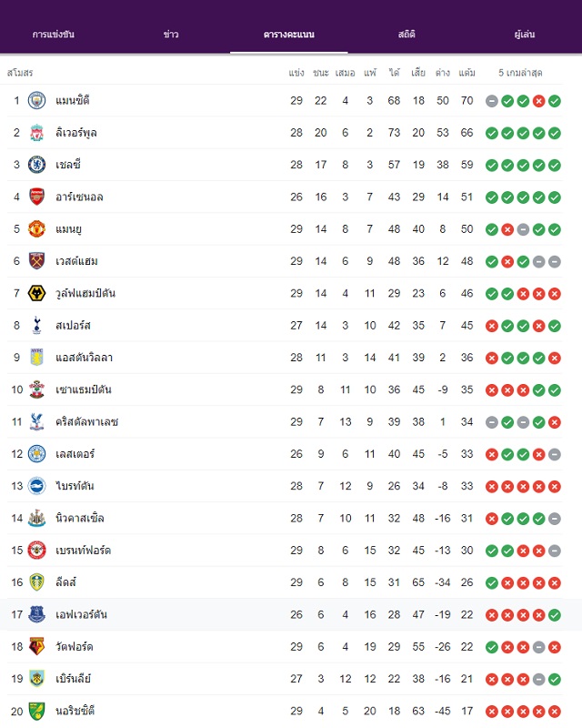Viewport: 582px width, 728px height.
Task: Open the สถิติ tab
Action: (x=406, y=35)
